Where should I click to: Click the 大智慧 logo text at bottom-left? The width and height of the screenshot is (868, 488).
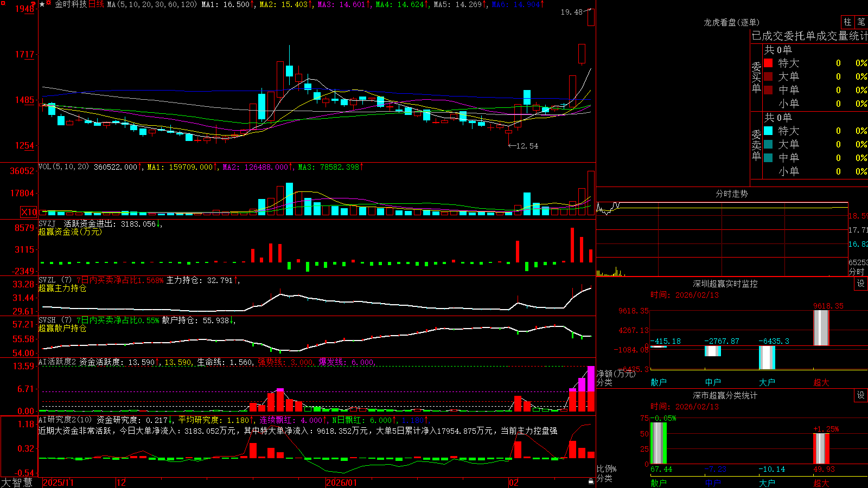pyautogui.click(x=17, y=482)
